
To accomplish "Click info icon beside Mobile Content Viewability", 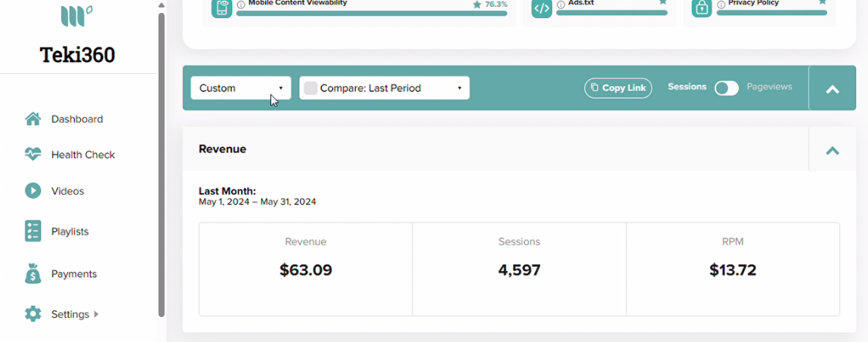I will [241, 5].
